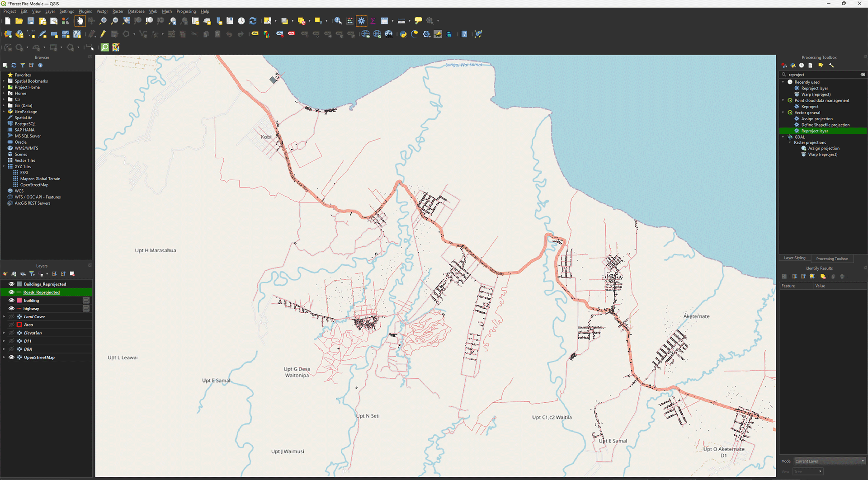Open the Processing menu

[x=186, y=11]
